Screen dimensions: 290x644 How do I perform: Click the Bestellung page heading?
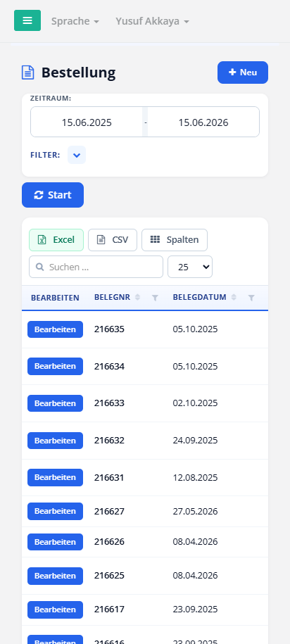point(78,72)
